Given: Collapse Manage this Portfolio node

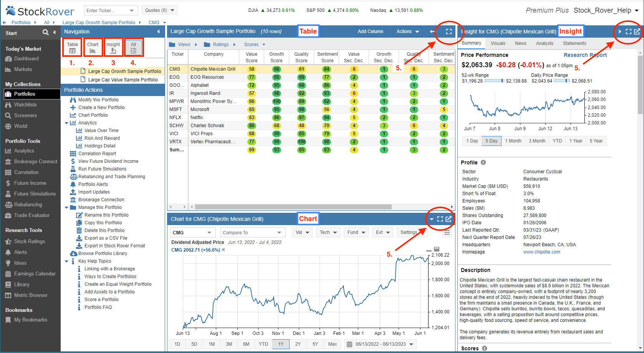Looking at the screenshot, I should tap(66, 208).
